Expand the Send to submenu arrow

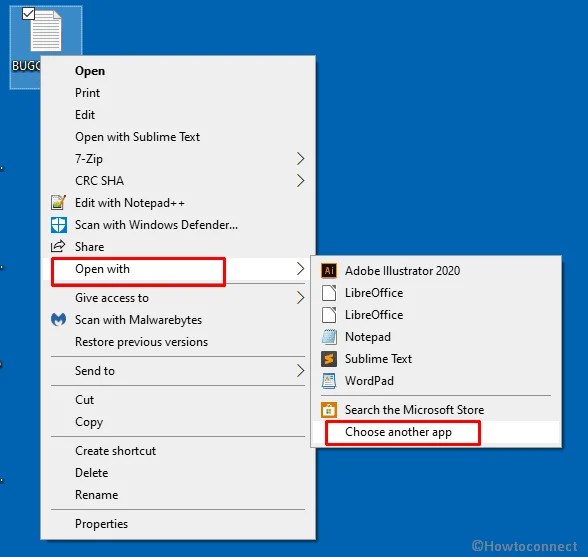click(300, 371)
